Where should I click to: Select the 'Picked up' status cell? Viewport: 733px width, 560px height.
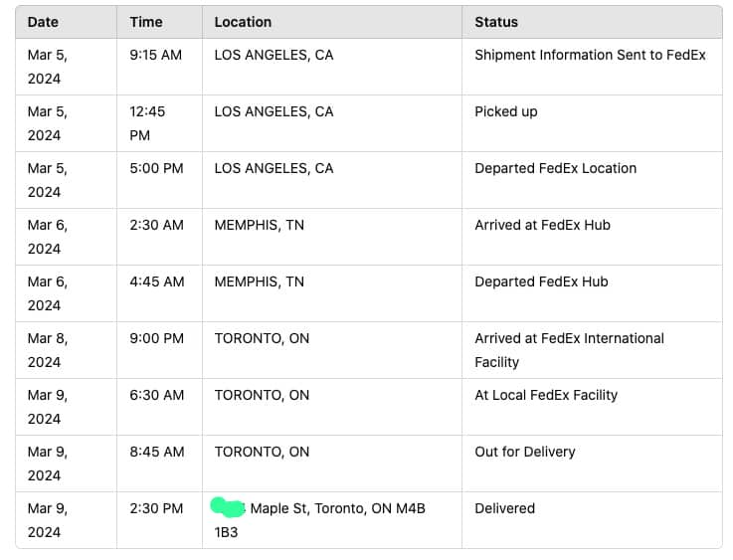505,112
